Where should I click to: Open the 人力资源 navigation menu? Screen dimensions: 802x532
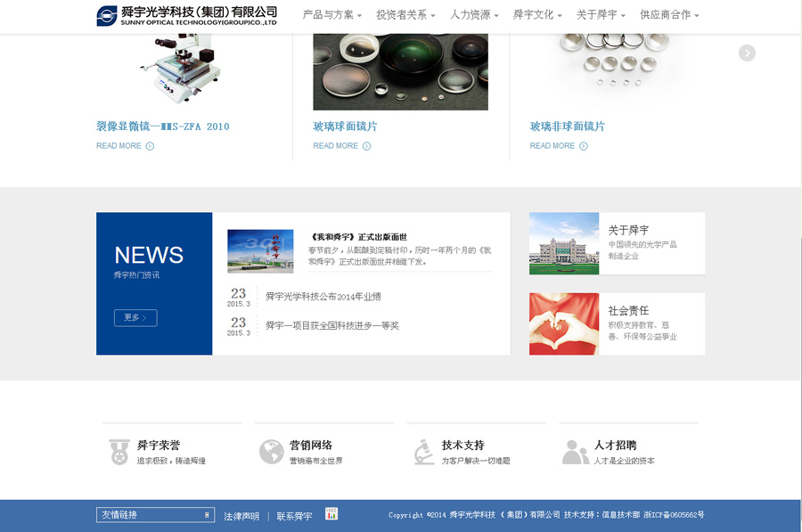click(474, 15)
